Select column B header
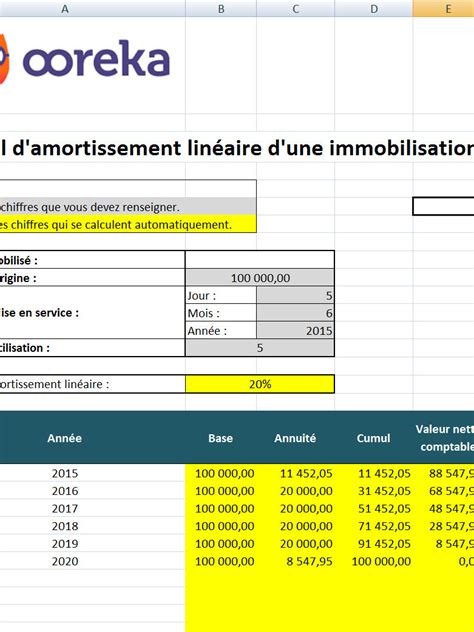Screen dimensions: 474x632 (x=221, y=8)
